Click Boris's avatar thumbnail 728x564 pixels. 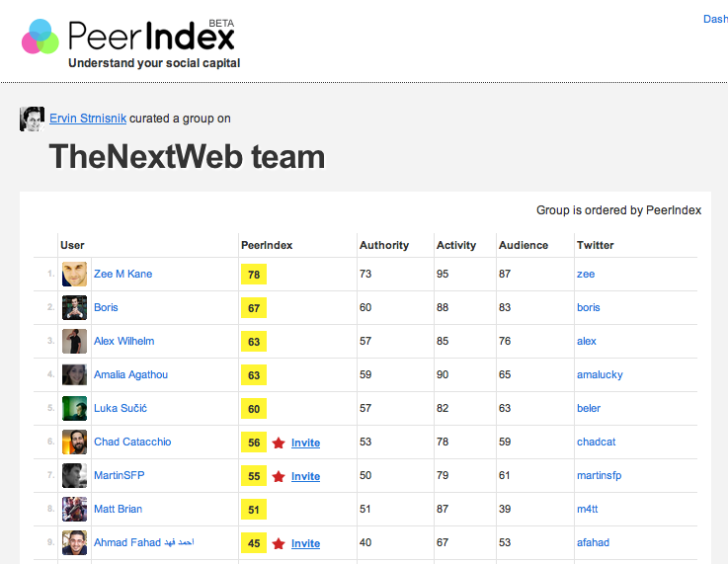click(x=74, y=307)
